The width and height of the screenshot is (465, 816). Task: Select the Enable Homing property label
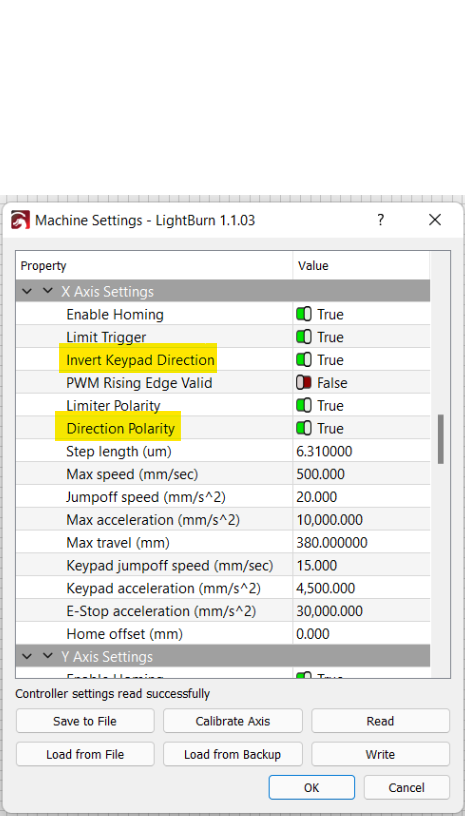(115, 314)
